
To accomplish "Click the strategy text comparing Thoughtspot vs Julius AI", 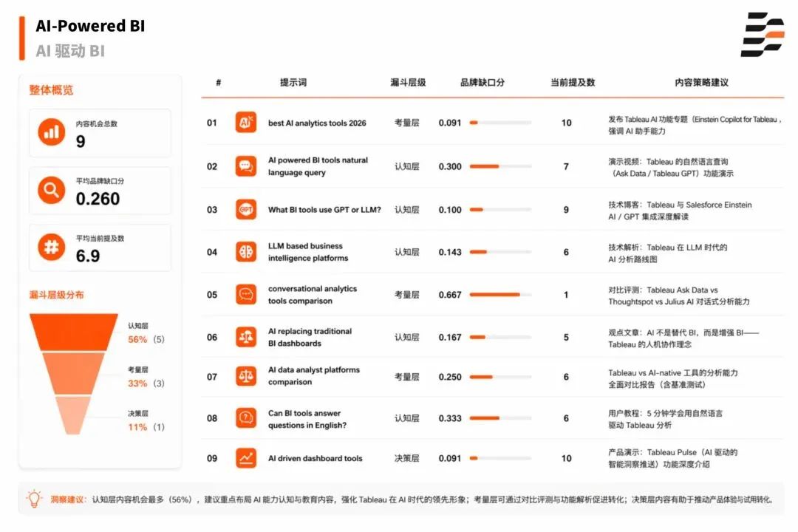I will tap(679, 296).
